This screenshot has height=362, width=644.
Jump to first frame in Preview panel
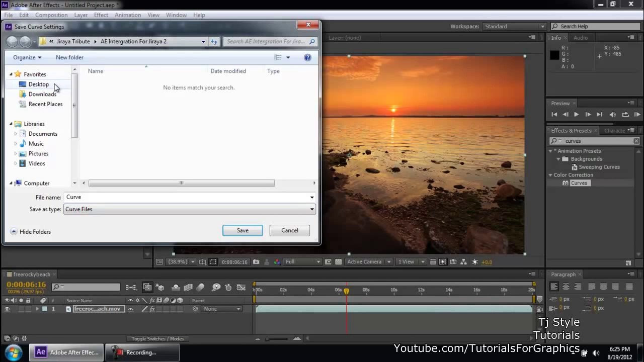pos(554,115)
